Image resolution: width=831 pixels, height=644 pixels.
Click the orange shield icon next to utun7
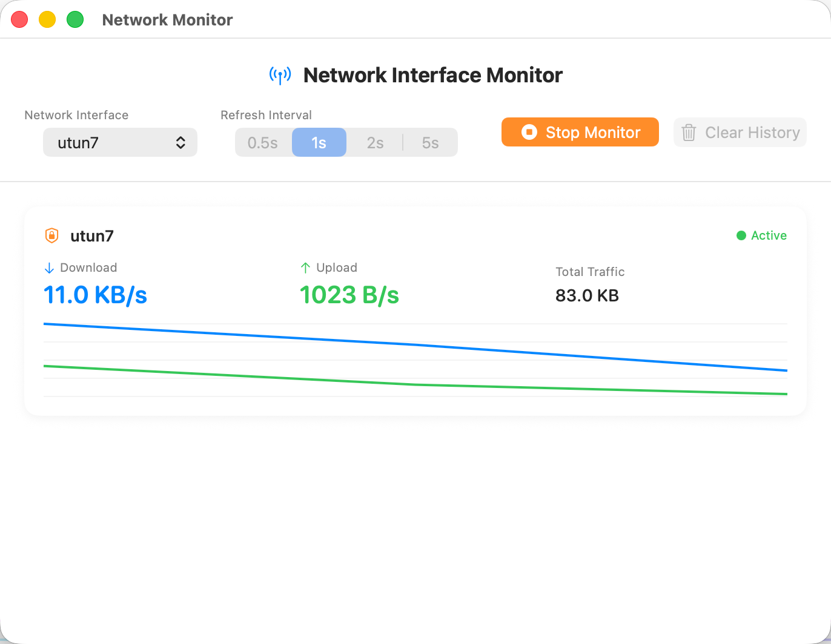point(51,235)
